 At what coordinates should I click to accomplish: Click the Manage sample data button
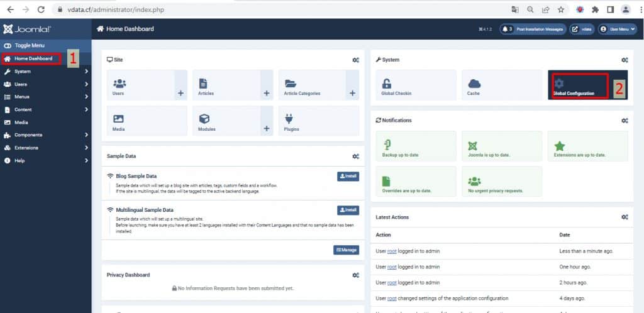point(347,250)
